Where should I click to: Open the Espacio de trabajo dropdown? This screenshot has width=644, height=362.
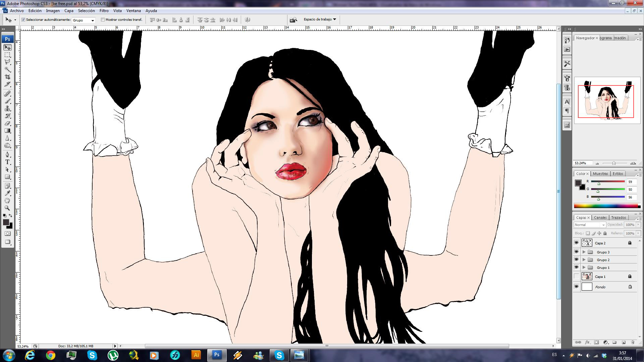pos(320,19)
